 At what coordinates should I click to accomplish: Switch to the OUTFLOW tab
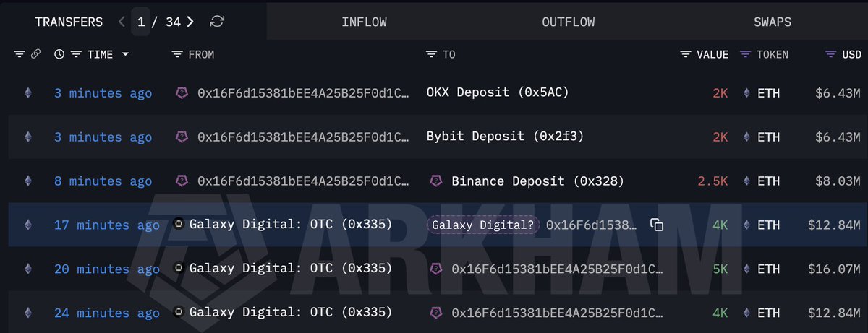(568, 22)
